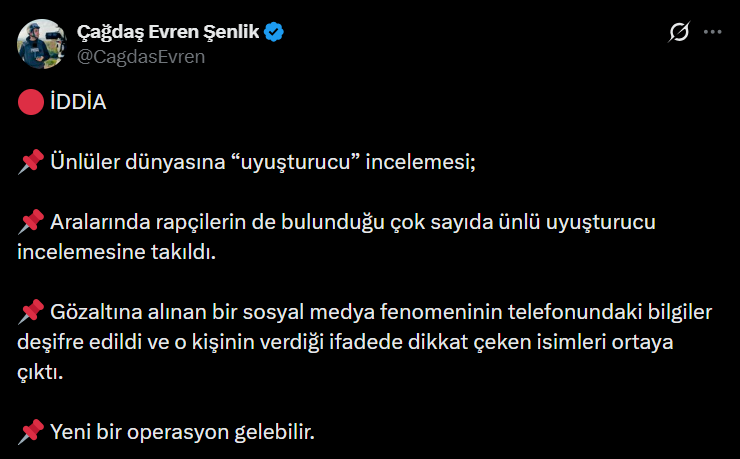Screen dimensions: 740x459
Task: Open the three-dot more options menu
Action: pyautogui.click(x=712, y=33)
